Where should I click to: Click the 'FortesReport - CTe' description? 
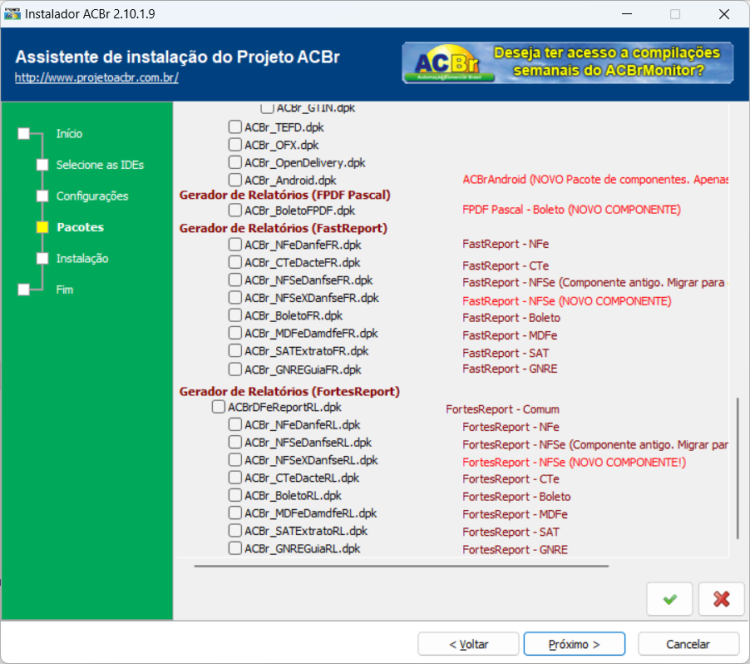pos(510,479)
